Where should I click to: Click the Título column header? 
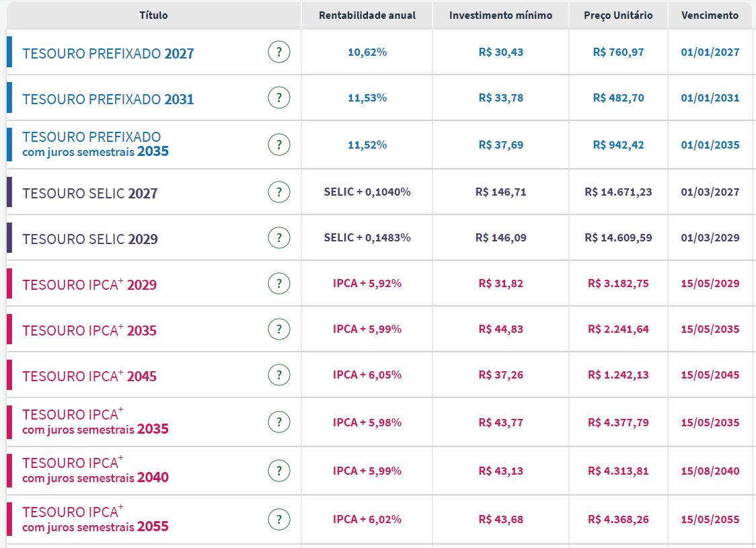153,15
